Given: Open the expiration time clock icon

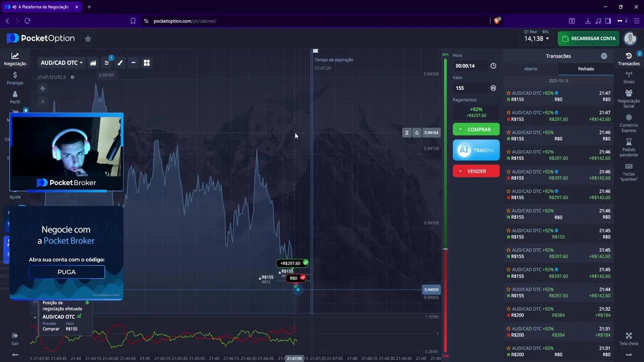Looking at the screenshot, I should click(493, 66).
